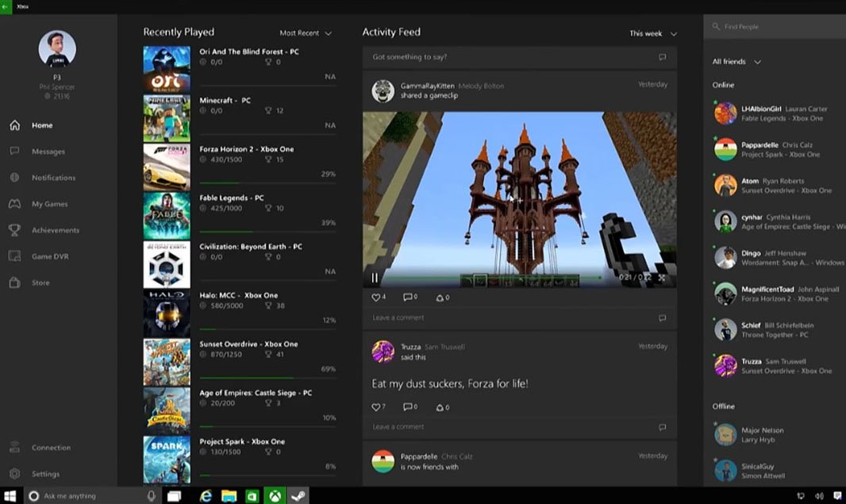Open Phil Spencer's profile avatar
The height and width of the screenshot is (504, 846).
coord(57,49)
